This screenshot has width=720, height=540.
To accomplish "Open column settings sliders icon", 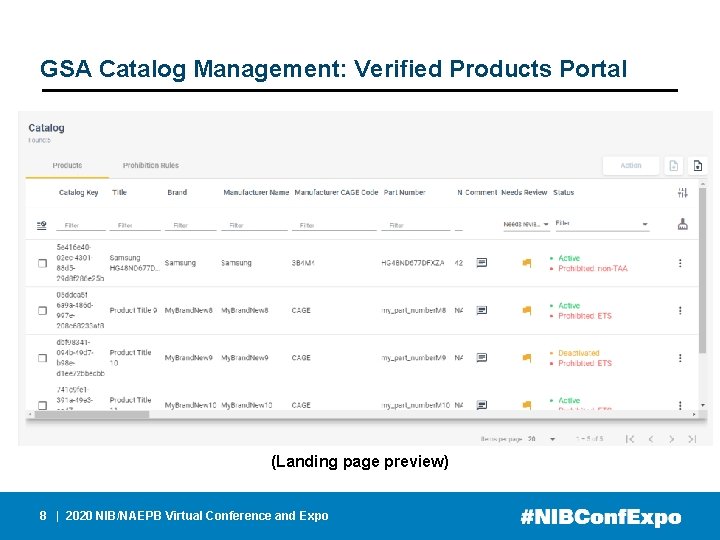I will [x=683, y=193].
